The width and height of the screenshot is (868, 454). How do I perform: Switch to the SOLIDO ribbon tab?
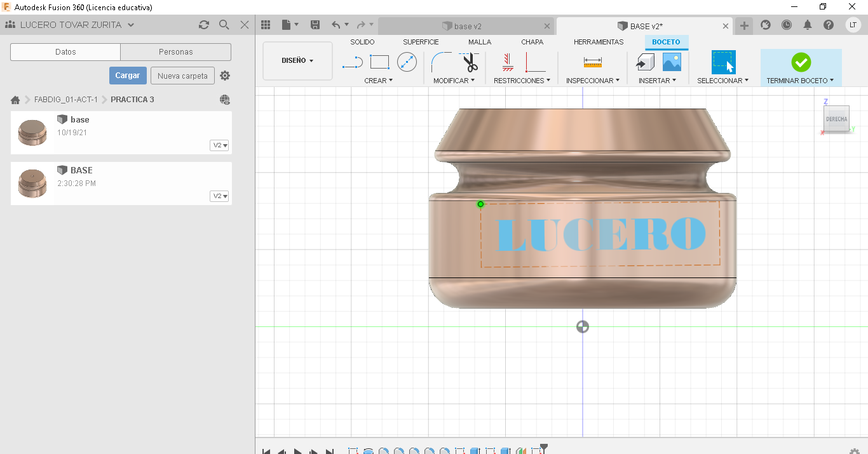pos(362,42)
